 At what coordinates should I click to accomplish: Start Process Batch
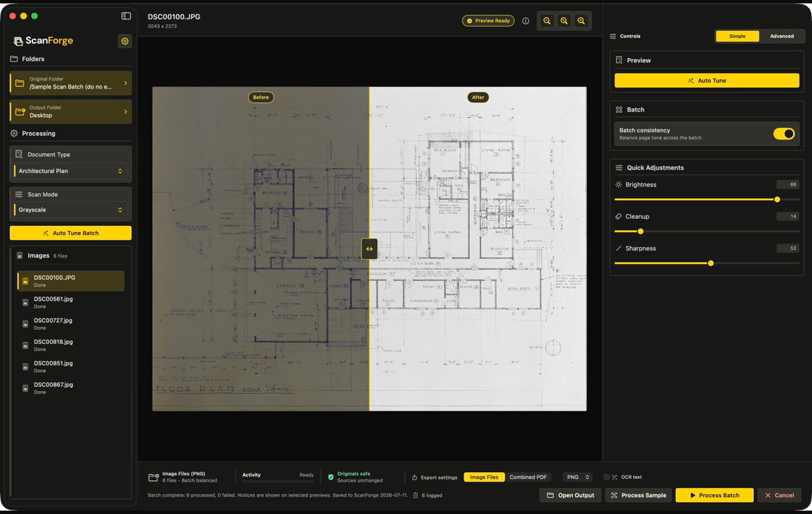(714, 495)
